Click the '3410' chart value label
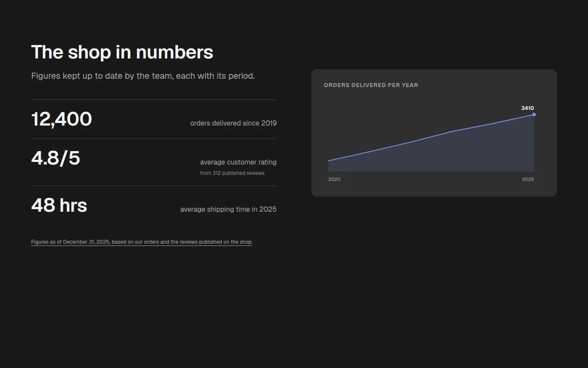The width and height of the screenshot is (588, 368). click(x=527, y=108)
